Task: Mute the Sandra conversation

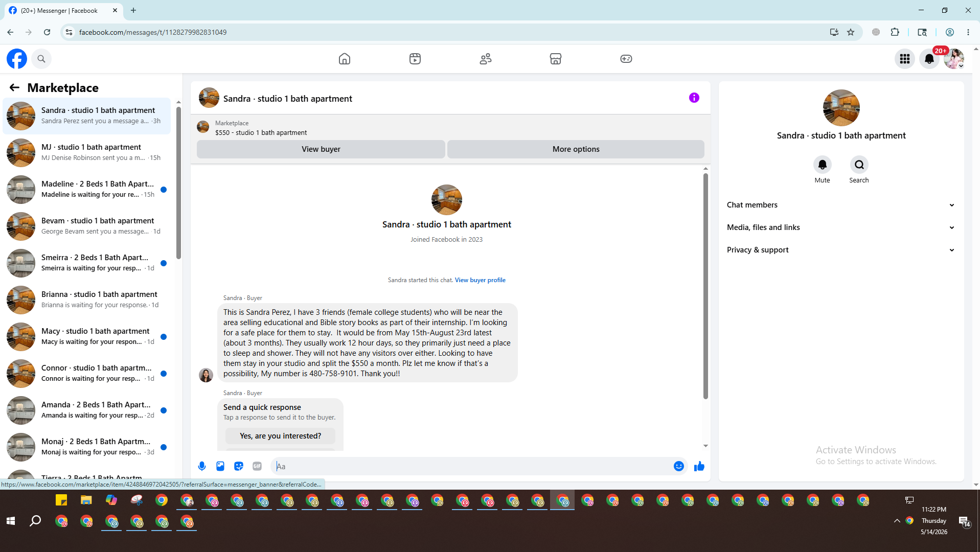Action: 822,165
